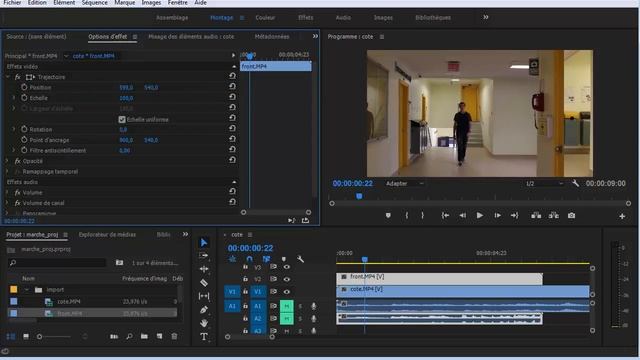
Task: Toggle snap magnet in timeline
Action: [x=249, y=259]
